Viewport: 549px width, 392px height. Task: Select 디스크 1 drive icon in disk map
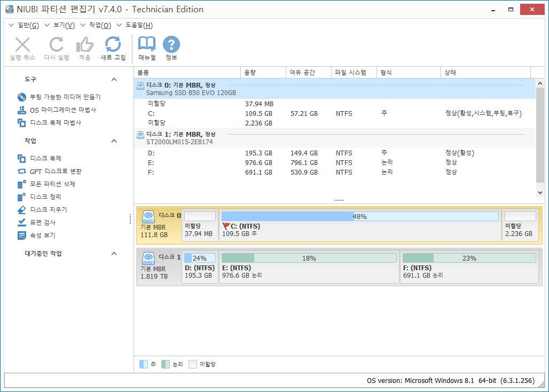[148, 258]
